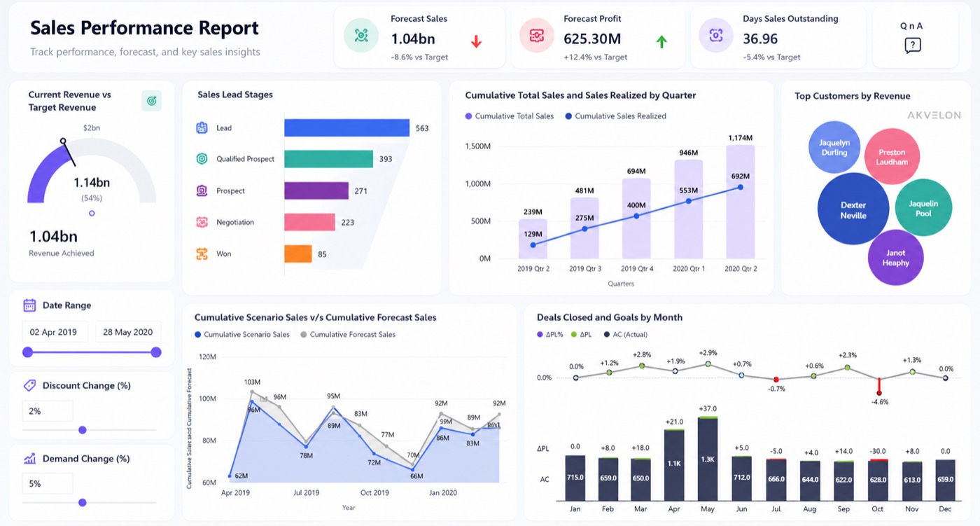980x526 pixels.
Task: Click the 2020 Qtr 2 sales column
Action: click(740, 202)
